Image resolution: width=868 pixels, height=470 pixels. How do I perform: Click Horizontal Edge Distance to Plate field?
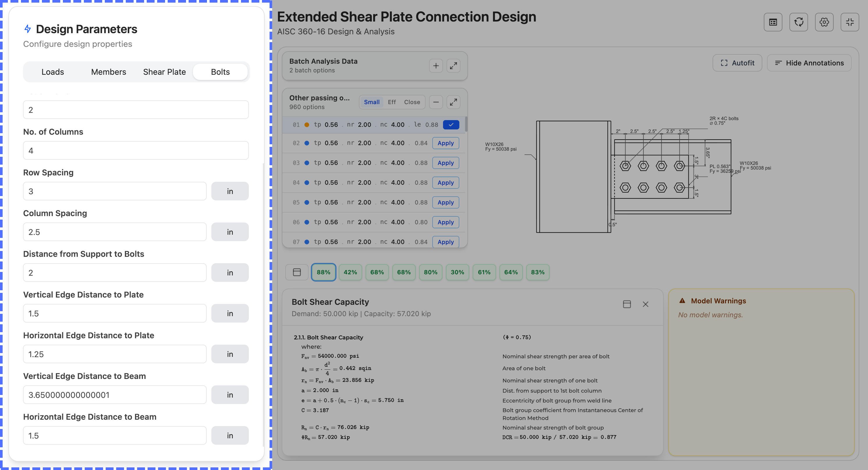pos(115,354)
